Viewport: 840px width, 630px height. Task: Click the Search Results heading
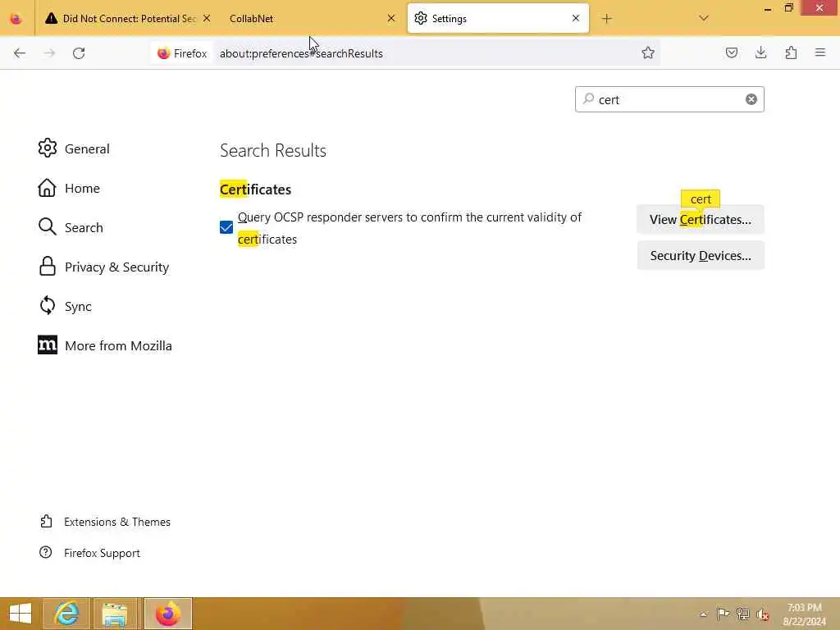[x=272, y=151]
